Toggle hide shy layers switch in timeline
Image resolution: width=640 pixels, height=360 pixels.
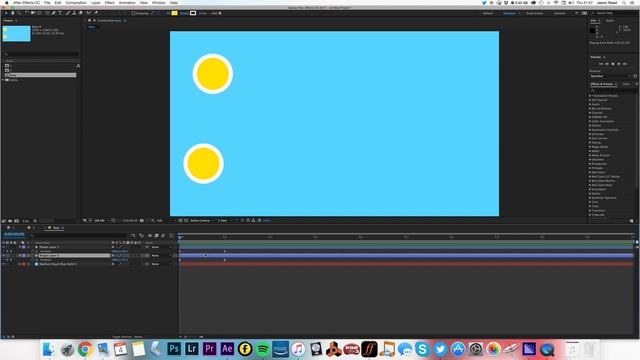pos(150,236)
